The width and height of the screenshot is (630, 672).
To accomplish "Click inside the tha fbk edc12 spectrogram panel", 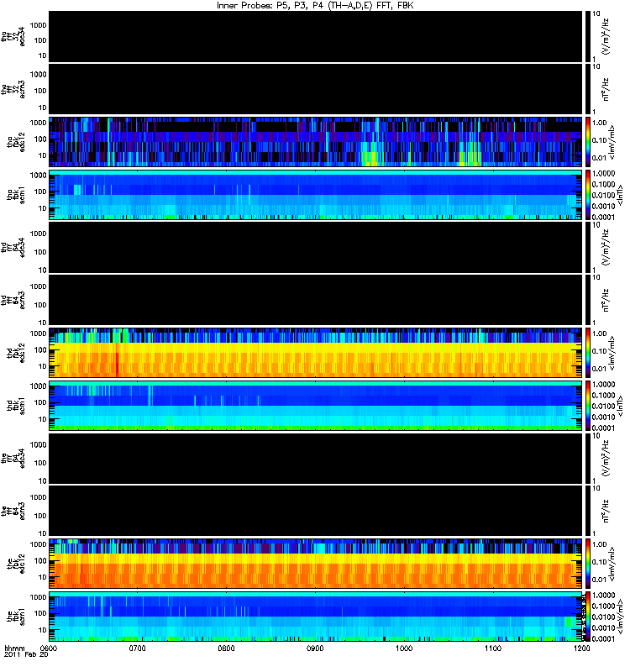I will pyautogui.click(x=315, y=141).
